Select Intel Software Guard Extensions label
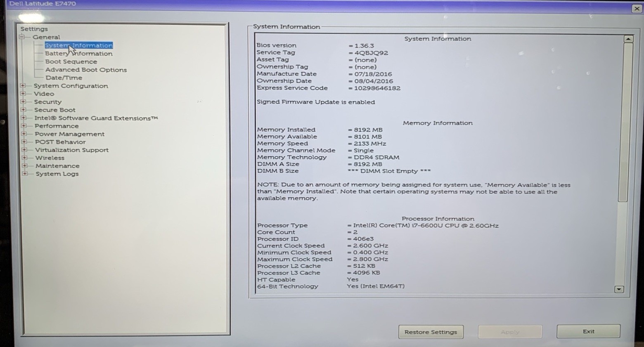This screenshot has width=644, height=347. pyautogui.click(x=96, y=118)
